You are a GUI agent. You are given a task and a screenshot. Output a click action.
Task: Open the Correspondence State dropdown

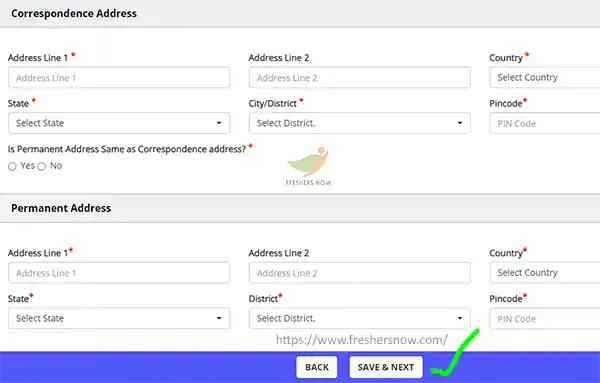(119, 123)
